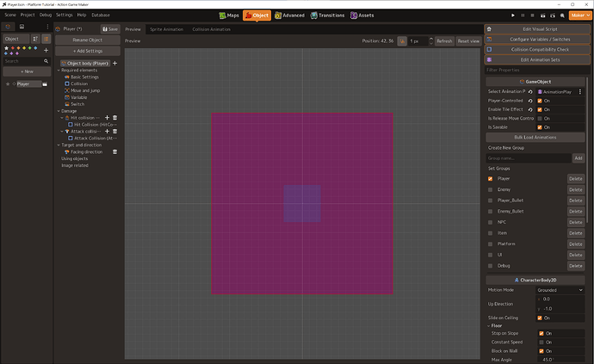The image size is (594, 364).
Task: Open the Advanced mode
Action: (x=289, y=15)
